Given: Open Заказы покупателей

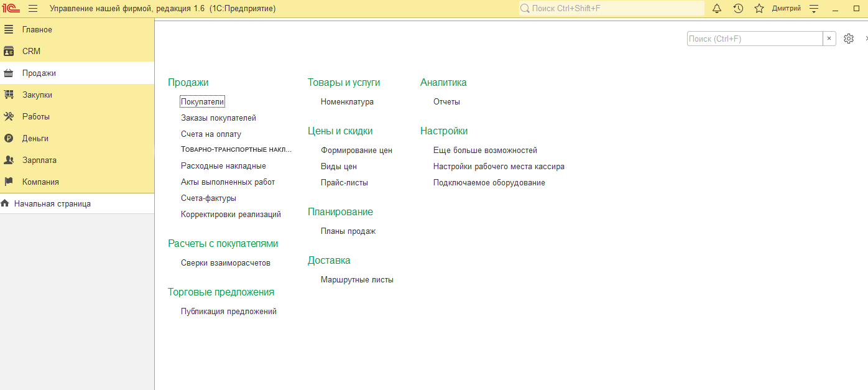Looking at the screenshot, I should click(218, 118).
